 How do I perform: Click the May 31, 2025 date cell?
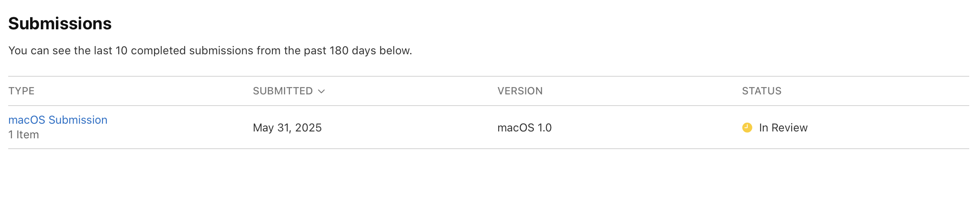click(287, 128)
